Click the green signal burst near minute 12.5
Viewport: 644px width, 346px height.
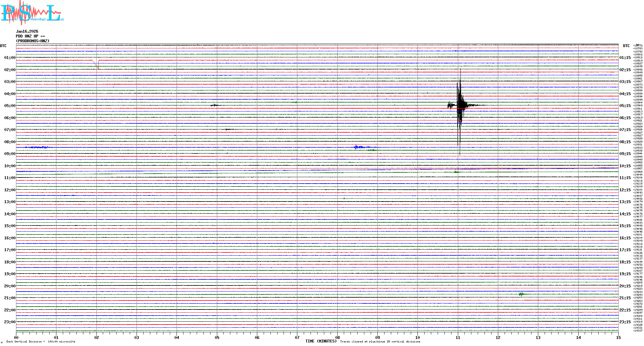(x=521, y=294)
